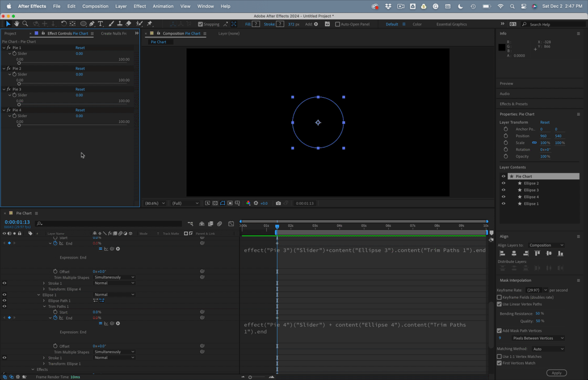Toggle motion blur enable icon in timeline
Viewport: 588px width, 380px height.
[220, 223]
